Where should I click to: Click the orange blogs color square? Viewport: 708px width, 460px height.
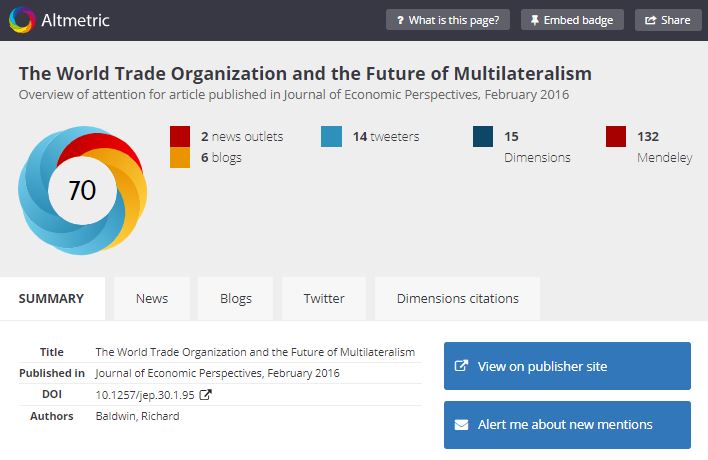[x=180, y=158]
